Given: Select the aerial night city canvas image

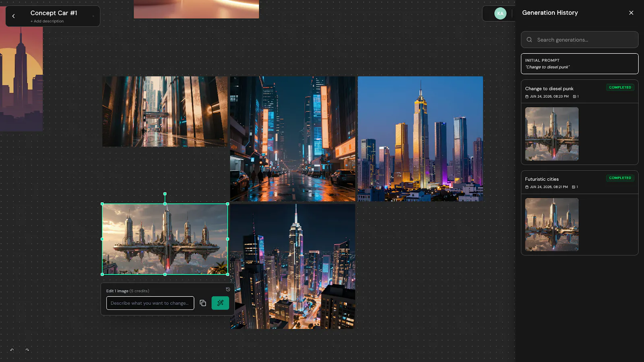Looking at the screenshot, I should coord(293,266).
